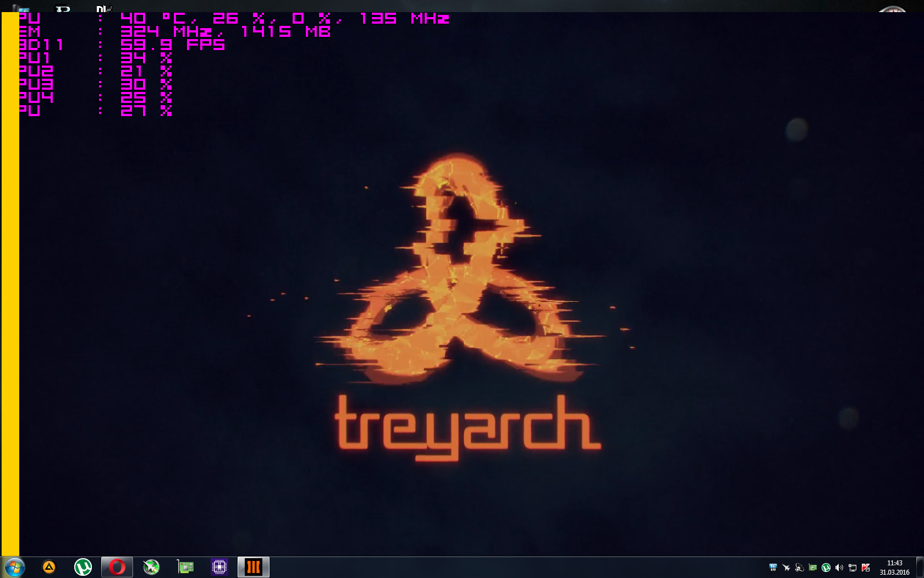This screenshot has height=578, width=924.
Task: Launch MSI Afterburner from the taskbar
Action: pyautogui.click(x=151, y=567)
